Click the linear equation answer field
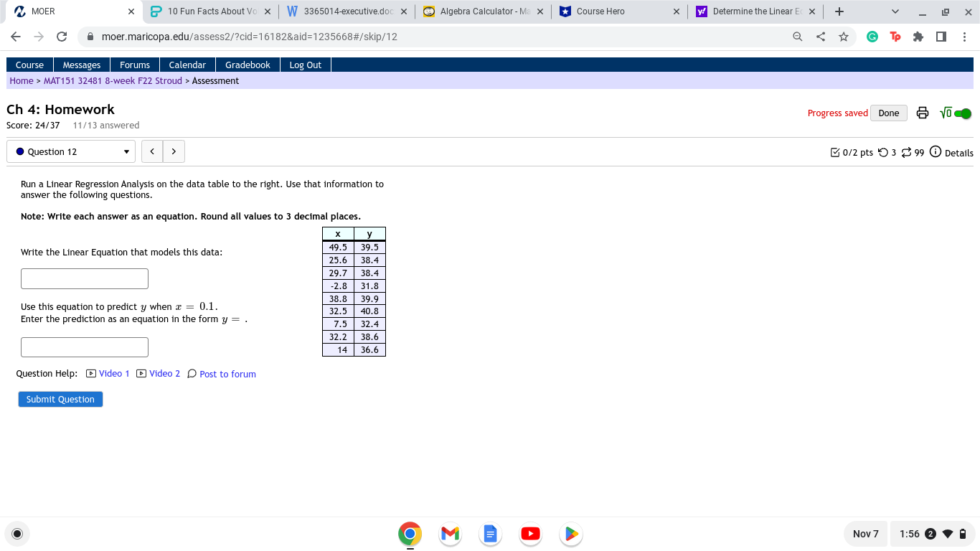980x551 pixels. tap(85, 279)
